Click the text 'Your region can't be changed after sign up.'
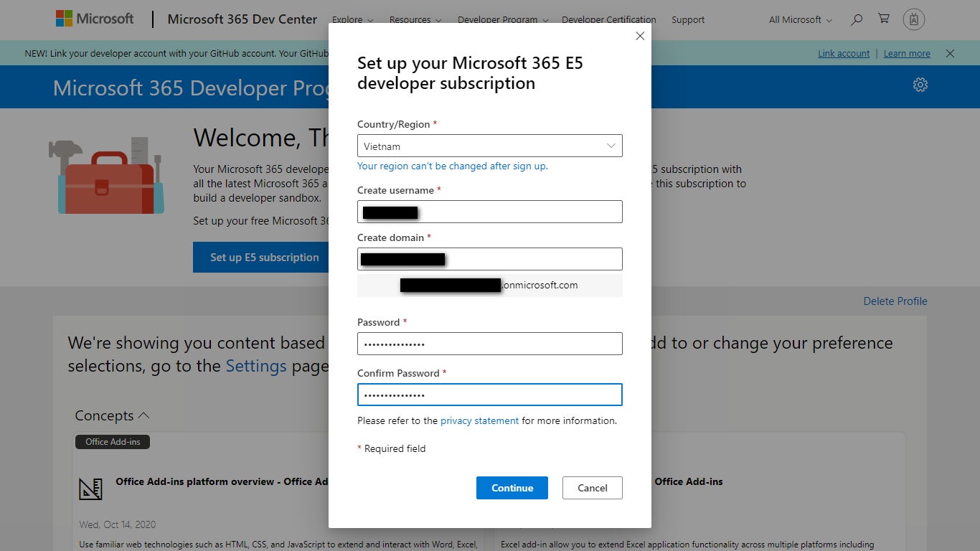The height and width of the screenshot is (551, 980). [x=453, y=166]
